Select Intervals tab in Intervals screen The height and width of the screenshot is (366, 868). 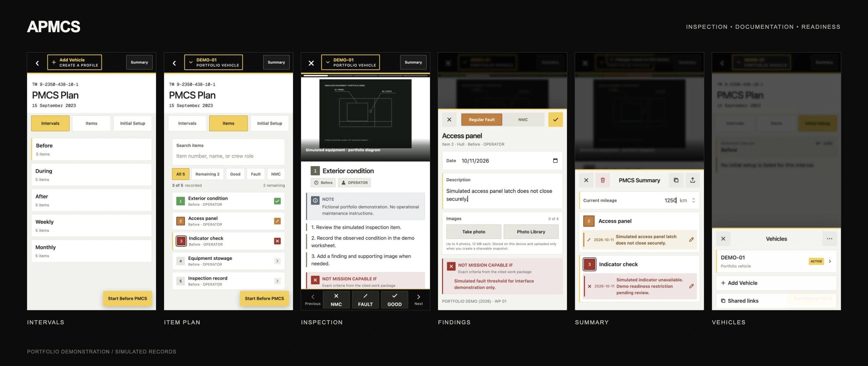tap(50, 123)
